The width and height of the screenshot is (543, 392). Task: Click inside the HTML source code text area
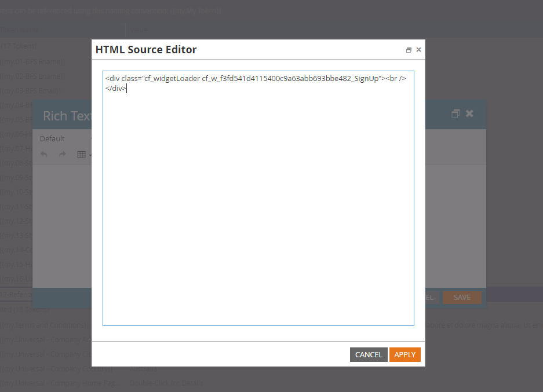tap(258, 203)
